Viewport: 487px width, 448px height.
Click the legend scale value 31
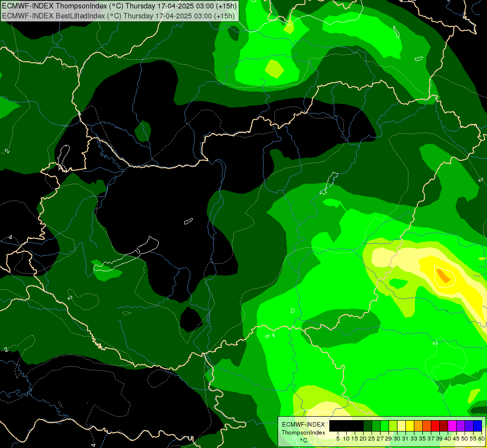tap(405, 439)
